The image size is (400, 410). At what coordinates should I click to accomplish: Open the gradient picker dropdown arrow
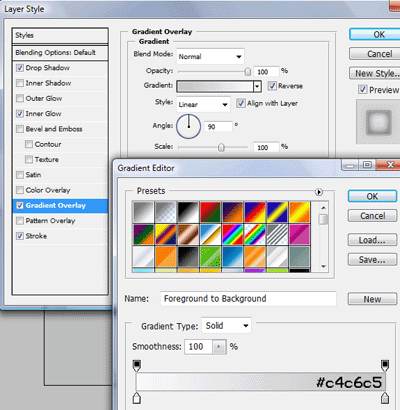[x=257, y=86]
